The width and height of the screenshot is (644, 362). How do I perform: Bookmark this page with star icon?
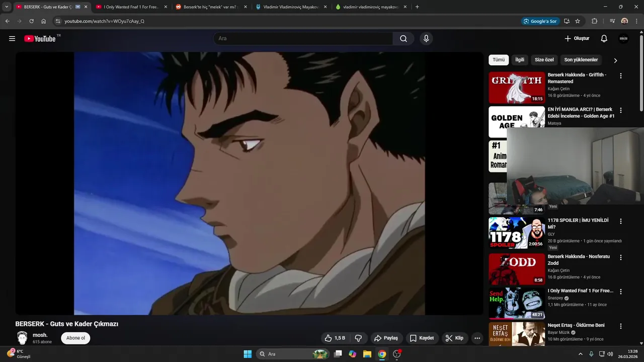578,21
